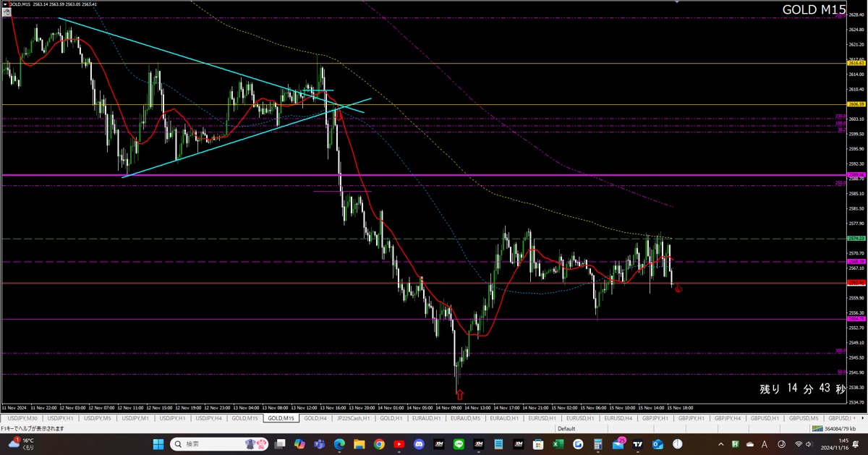Launch Google Chrome from the taskbar
Viewport: 868px width, 455px height.
(379, 444)
